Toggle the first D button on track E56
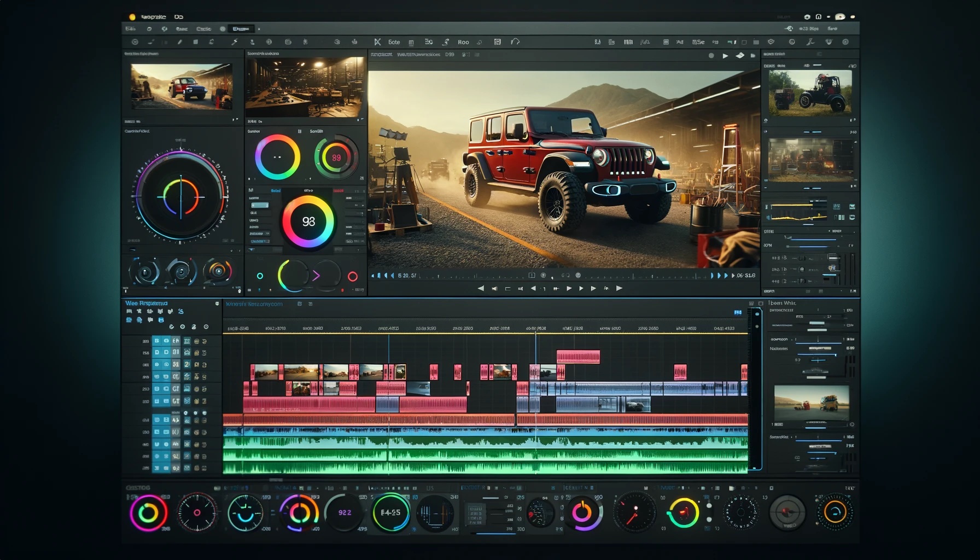The height and width of the screenshot is (560, 980). 156,353
